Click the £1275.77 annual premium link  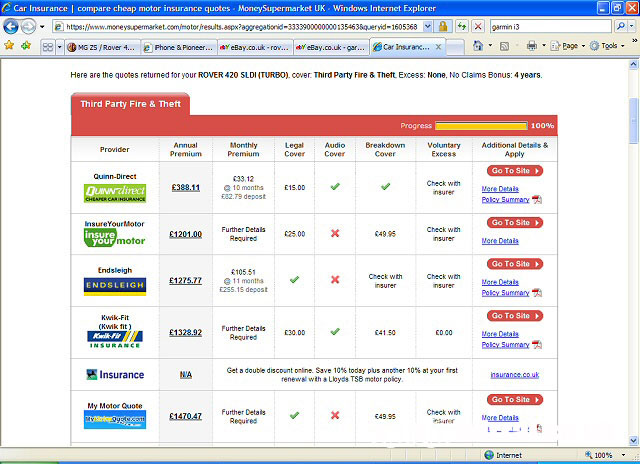coord(186,280)
